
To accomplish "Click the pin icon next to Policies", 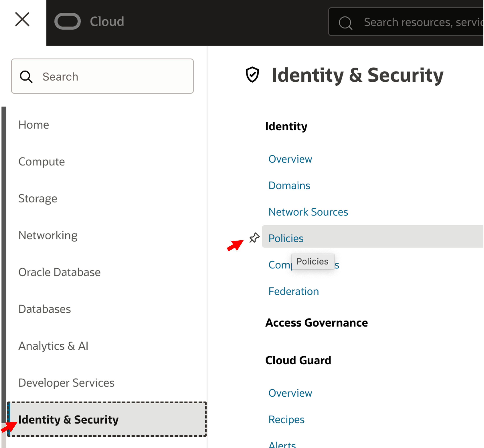I will pyautogui.click(x=254, y=238).
